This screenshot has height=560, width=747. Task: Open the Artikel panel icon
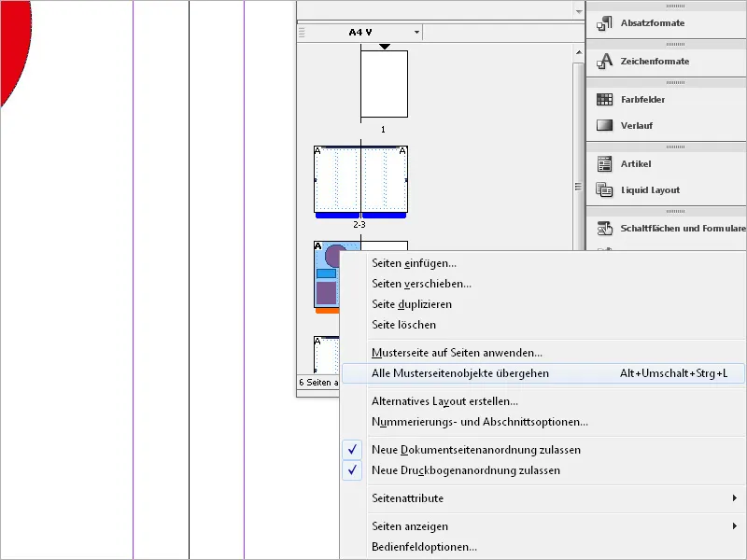604,163
